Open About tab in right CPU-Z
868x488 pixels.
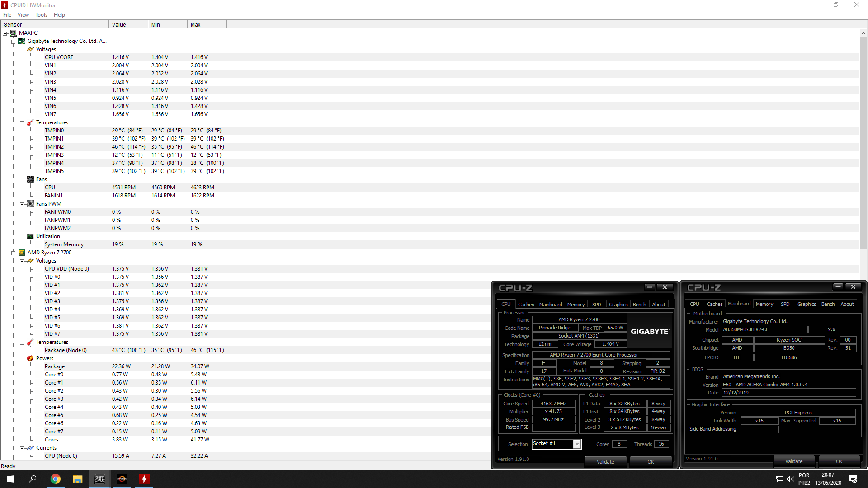pos(847,304)
